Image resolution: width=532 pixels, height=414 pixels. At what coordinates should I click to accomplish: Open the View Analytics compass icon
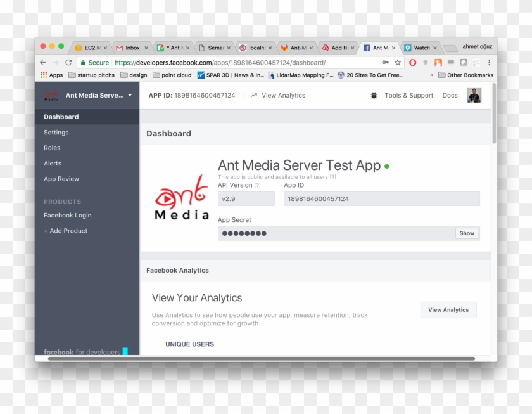[253, 95]
